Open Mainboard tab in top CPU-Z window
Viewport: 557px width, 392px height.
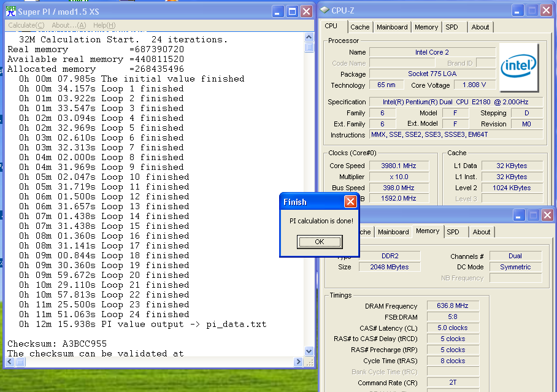click(x=392, y=27)
